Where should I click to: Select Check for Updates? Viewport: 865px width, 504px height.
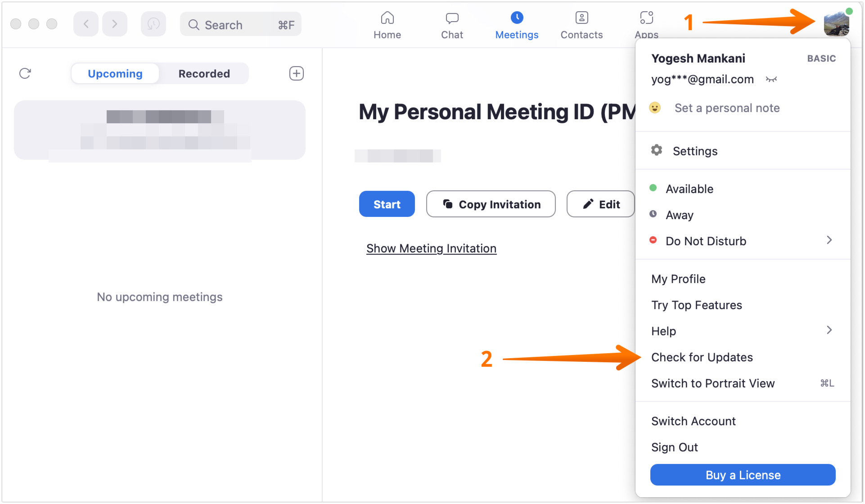point(702,357)
